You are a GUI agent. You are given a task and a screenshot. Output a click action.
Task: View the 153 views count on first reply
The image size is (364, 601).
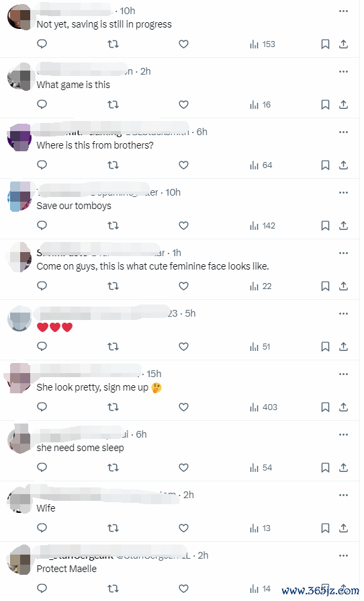point(263,44)
